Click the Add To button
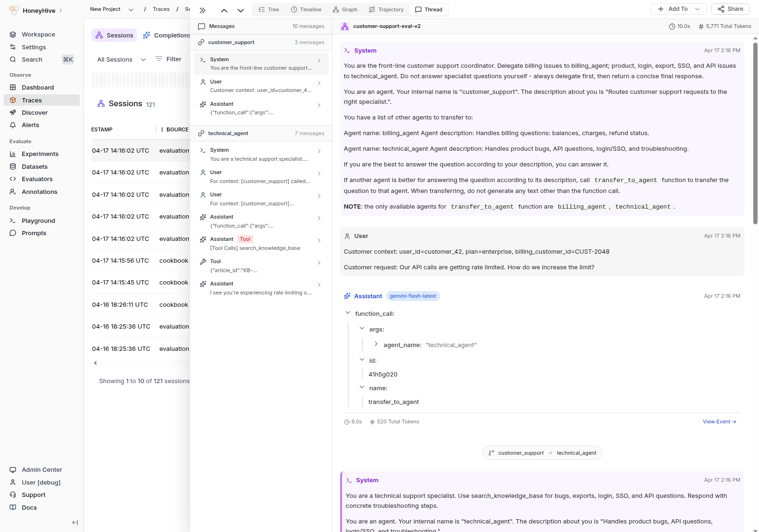The width and height of the screenshot is (759, 532). (x=678, y=9)
